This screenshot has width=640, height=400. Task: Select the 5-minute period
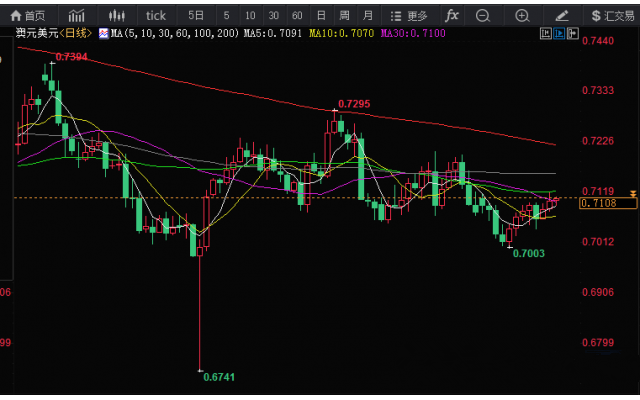[227, 16]
